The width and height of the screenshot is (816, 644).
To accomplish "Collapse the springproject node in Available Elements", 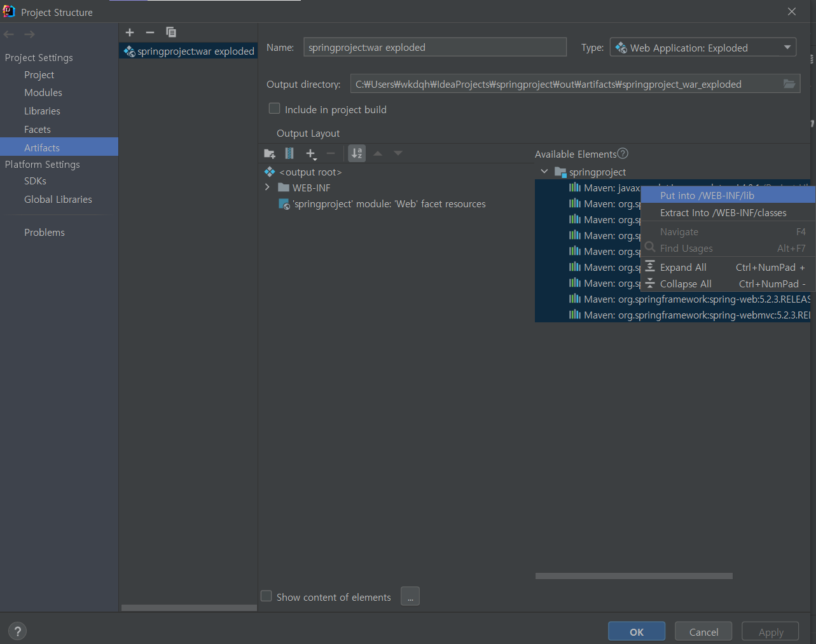I will coord(544,172).
